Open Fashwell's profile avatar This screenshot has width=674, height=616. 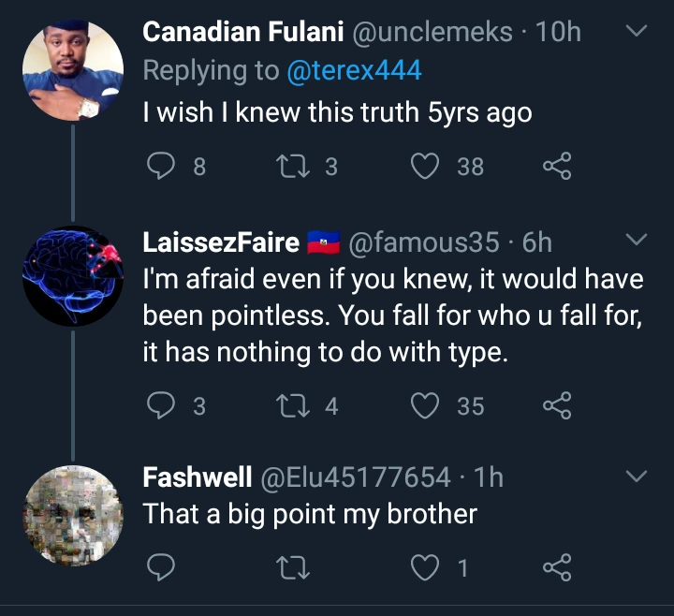click(71, 515)
